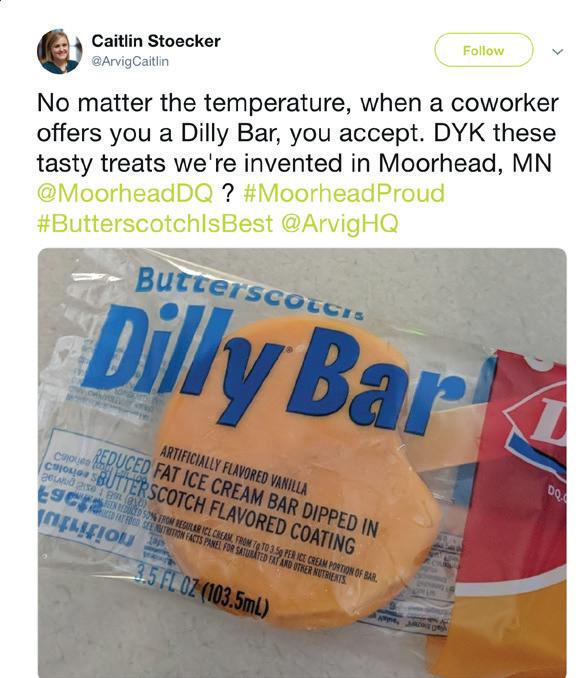The height and width of the screenshot is (678, 582).
Task: Open the @ArvigHQ mention
Action: [x=339, y=224]
